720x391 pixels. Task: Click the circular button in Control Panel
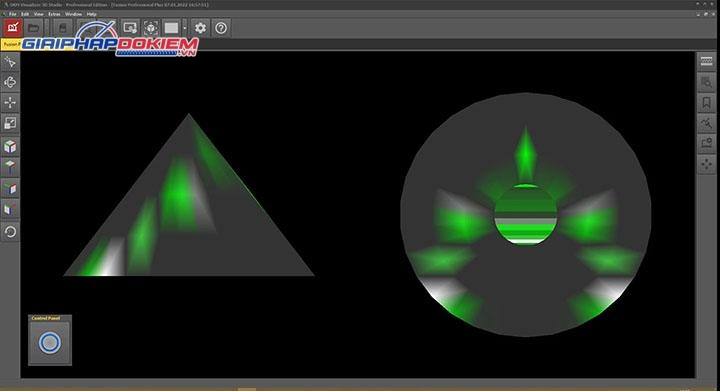point(50,343)
